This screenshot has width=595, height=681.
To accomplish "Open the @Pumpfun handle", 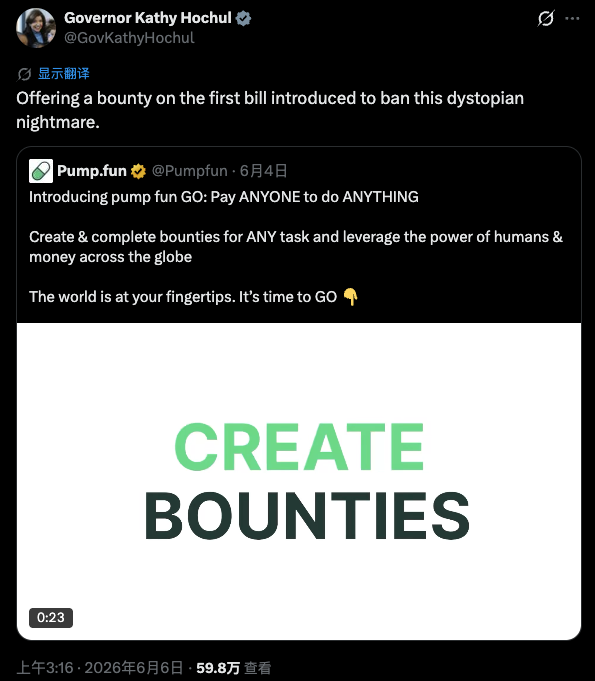I will click(189, 171).
